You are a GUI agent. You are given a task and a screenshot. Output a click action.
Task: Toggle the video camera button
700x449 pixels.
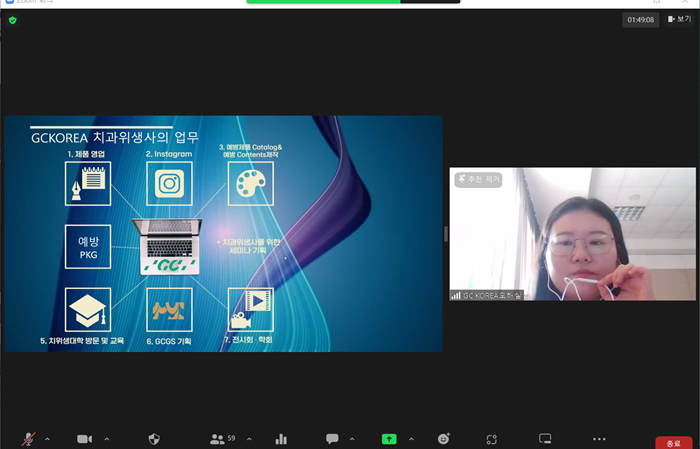point(84,439)
